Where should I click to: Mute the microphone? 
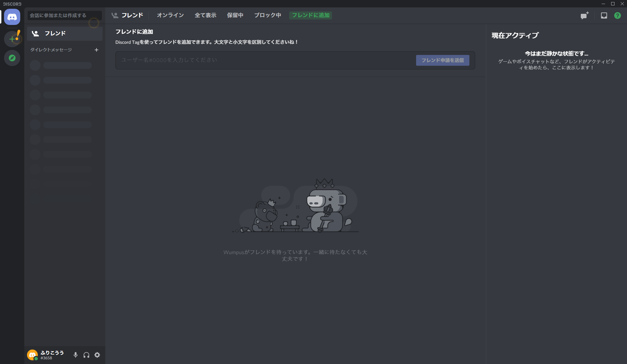coord(76,355)
